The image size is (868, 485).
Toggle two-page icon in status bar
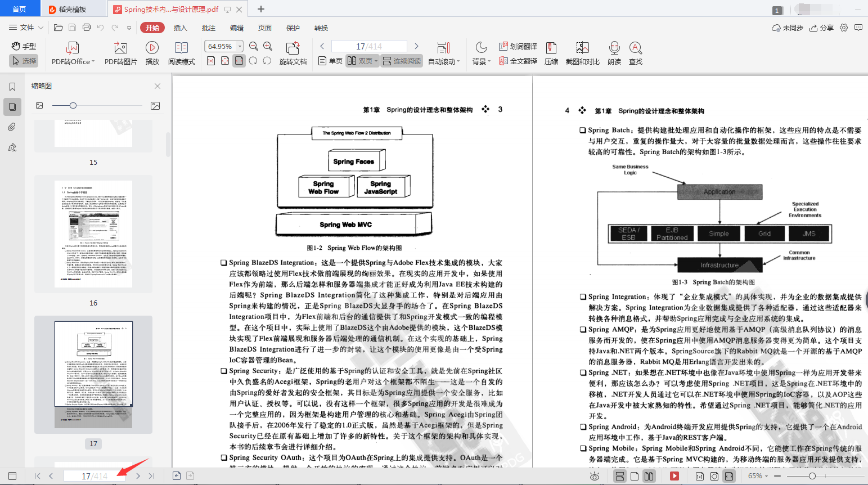649,476
